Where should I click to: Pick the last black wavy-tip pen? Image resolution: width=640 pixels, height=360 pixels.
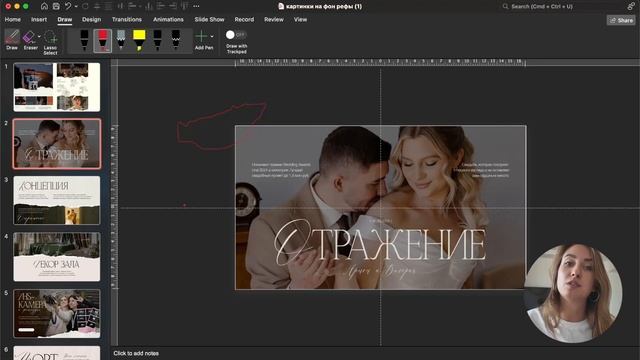pyautogui.click(x=176, y=40)
